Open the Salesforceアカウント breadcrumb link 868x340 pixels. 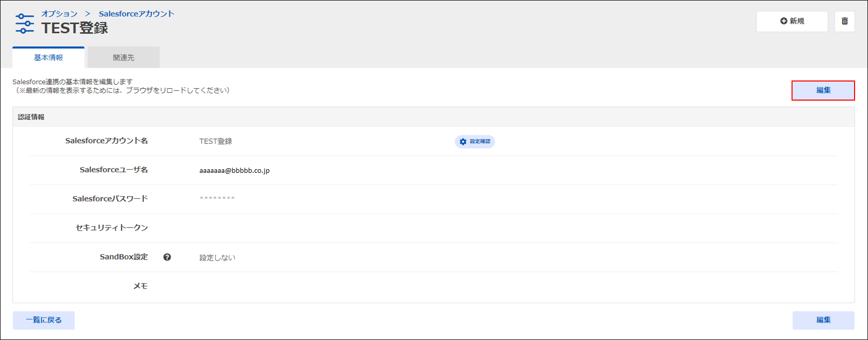point(136,14)
